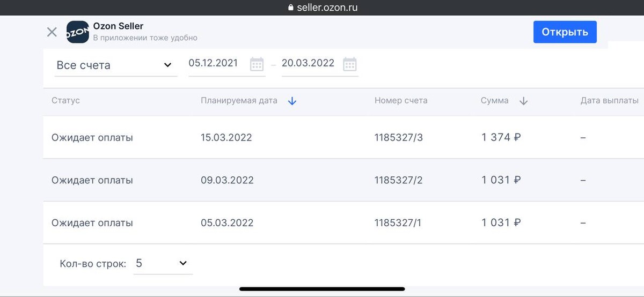Screen dimensions: 644x297
Task: Tap the Ozon Seller app logo
Action: [x=77, y=32]
